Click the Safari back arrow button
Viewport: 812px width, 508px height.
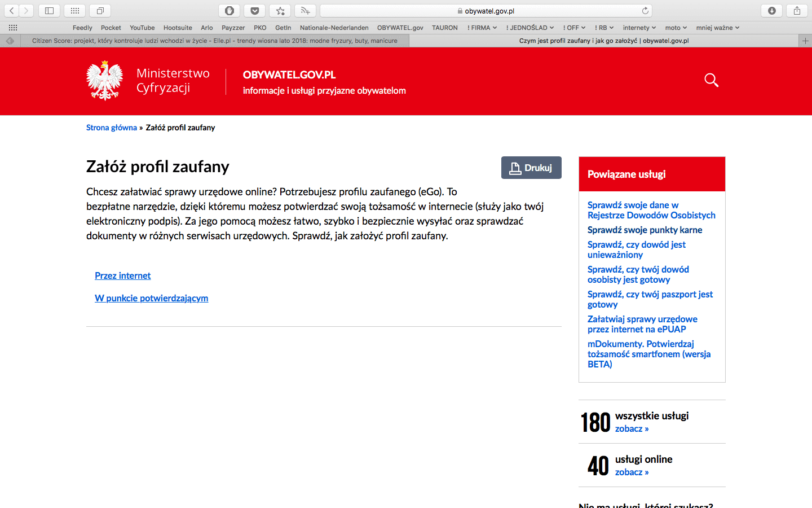pyautogui.click(x=12, y=11)
